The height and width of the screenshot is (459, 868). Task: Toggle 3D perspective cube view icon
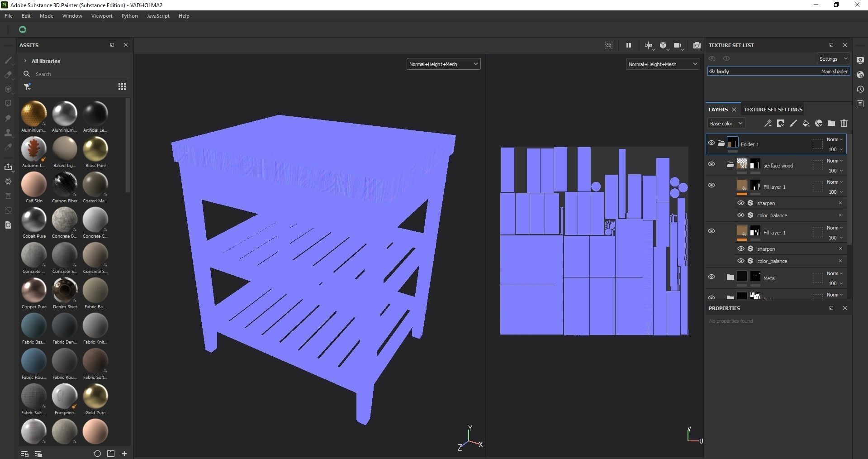664,45
